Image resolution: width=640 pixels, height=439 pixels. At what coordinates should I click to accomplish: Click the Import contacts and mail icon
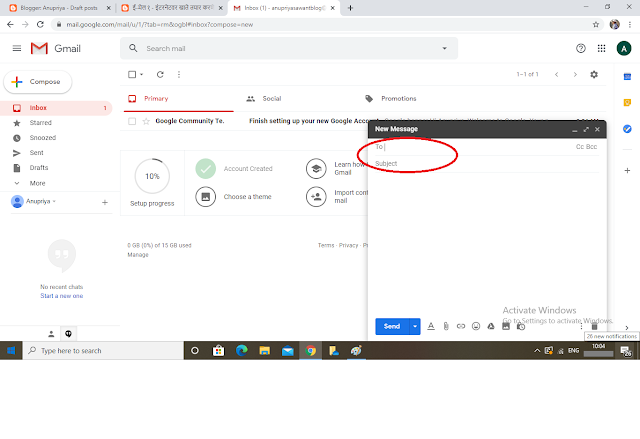pos(316,197)
